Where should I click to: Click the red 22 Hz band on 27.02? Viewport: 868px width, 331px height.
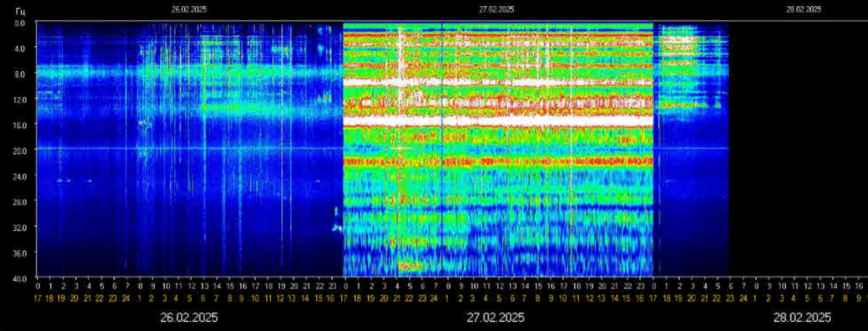point(497,161)
